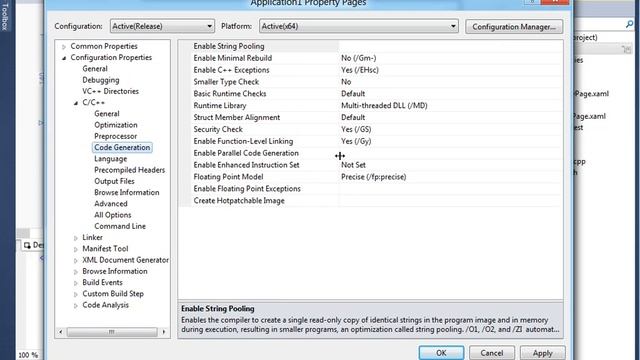Click the Precise (/fp:precise) value
640x360 pixels.
coord(373,177)
